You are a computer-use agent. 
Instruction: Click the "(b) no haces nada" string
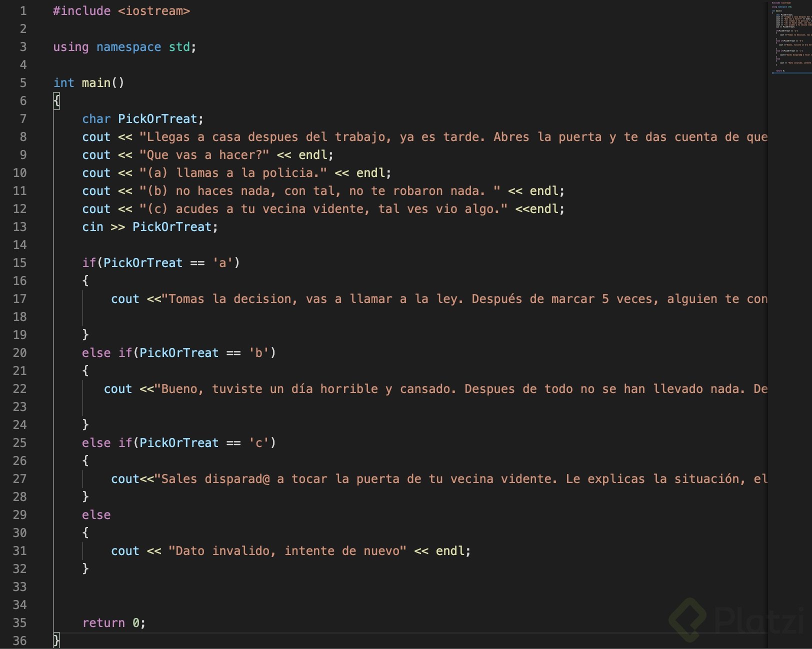coord(320,191)
